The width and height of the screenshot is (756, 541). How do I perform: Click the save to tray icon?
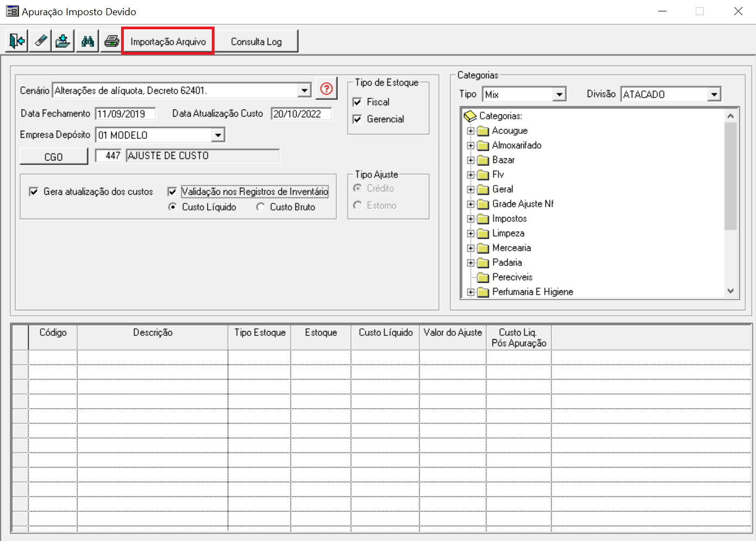(x=64, y=41)
